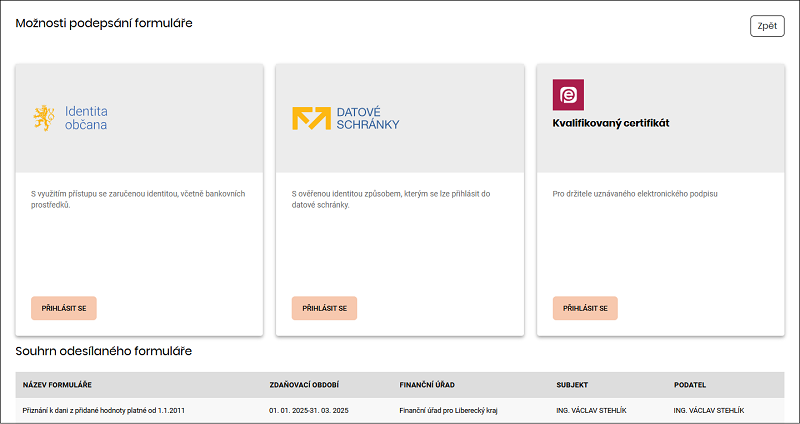Click the tax period 01. 01. 2025-31. 03. 2025 cell
Viewport: 800px width, 424px height.
point(309,410)
